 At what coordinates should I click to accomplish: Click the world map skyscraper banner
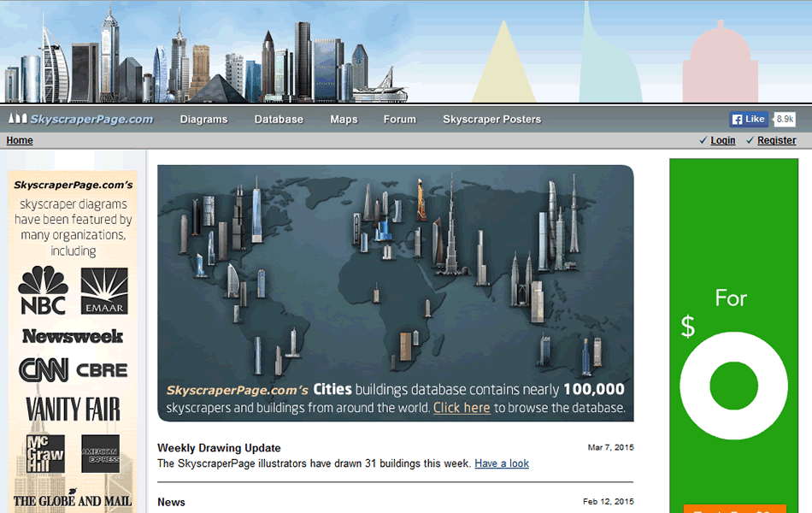[396, 293]
